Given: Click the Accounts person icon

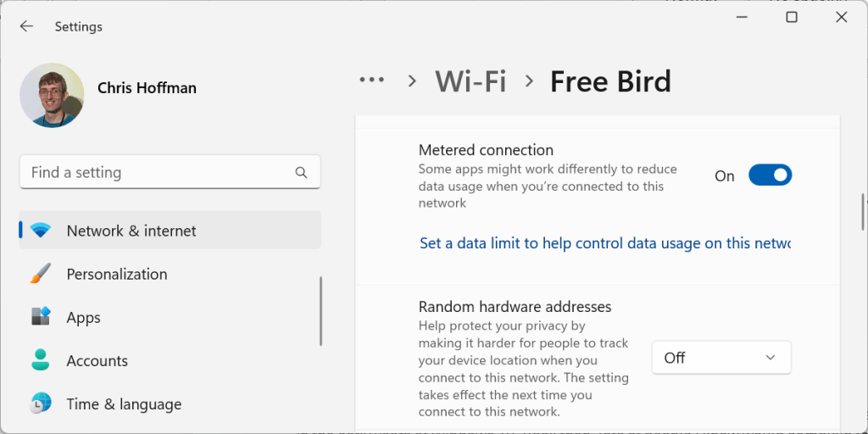Looking at the screenshot, I should (x=41, y=360).
